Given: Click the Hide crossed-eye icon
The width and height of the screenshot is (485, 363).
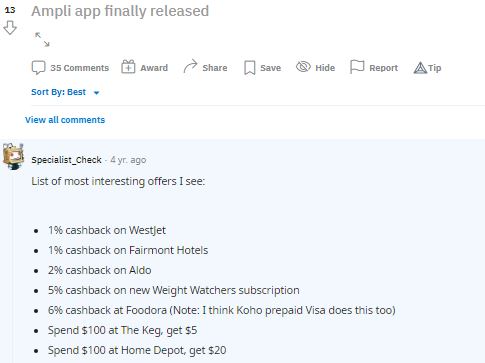Looking at the screenshot, I should pyautogui.click(x=303, y=67).
